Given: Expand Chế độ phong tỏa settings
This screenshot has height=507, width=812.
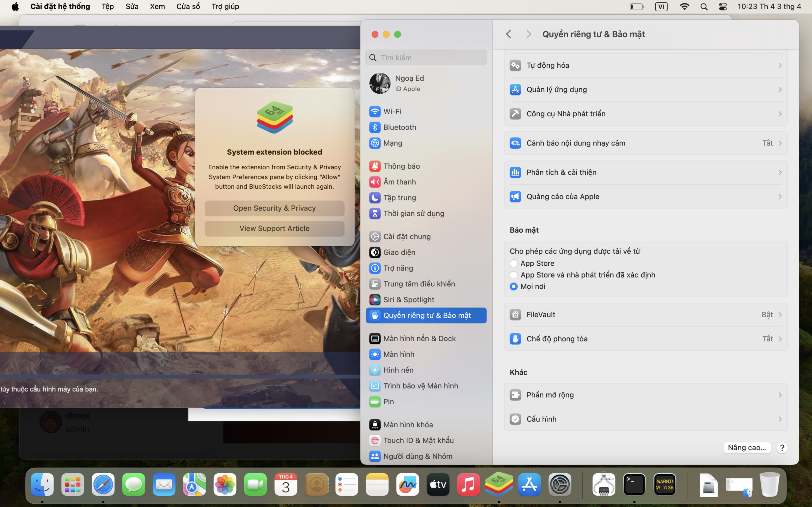Looking at the screenshot, I should tap(645, 339).
